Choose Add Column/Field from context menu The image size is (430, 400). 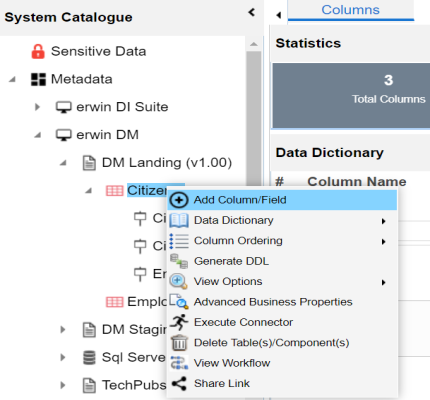(282, 200)
